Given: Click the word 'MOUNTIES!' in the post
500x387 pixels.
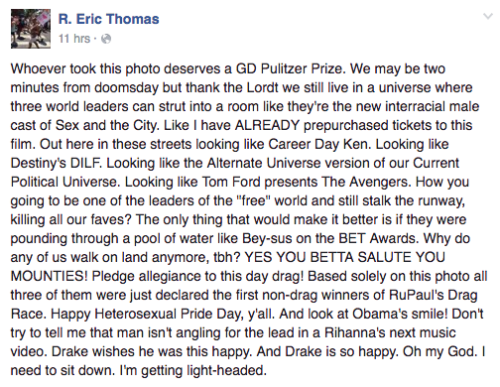Looking at the screenshot, I should [48, 276].
